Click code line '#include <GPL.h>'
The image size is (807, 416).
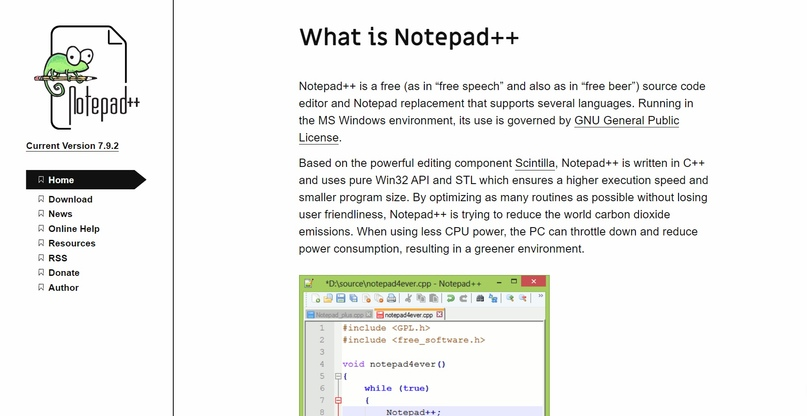click(x=387, y=328)
